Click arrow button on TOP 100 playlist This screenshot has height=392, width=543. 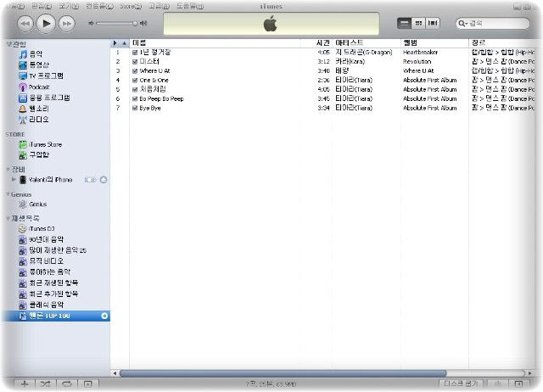point(104,316)
